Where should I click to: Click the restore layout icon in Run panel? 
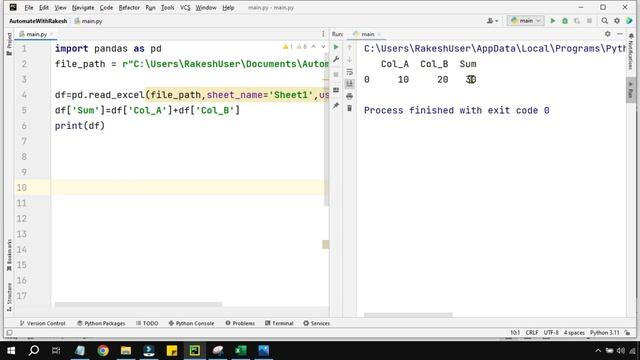coord(336,90)
